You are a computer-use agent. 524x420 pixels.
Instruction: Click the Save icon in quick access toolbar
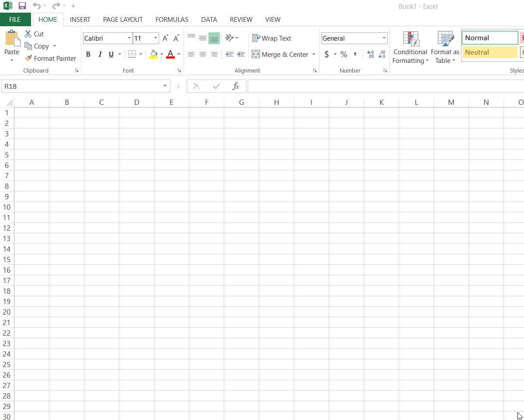22,6
